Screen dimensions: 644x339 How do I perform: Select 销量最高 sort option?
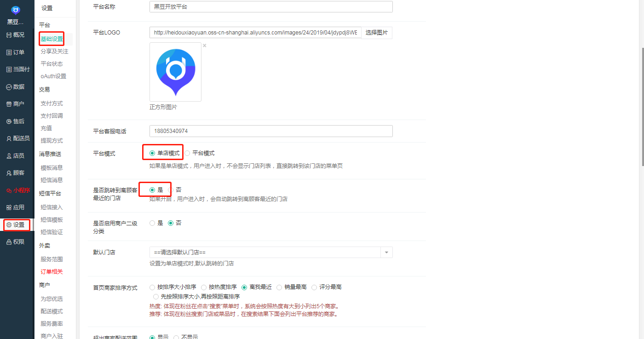tap(279, 287)
